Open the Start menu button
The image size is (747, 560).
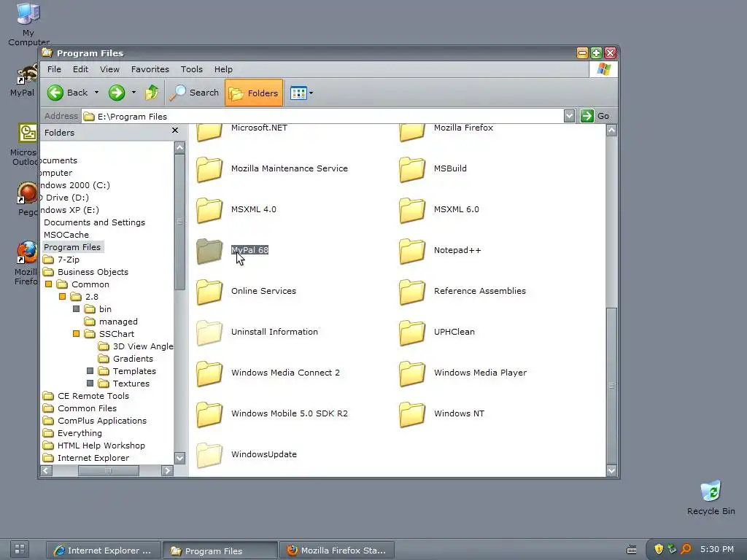point(20,548)
